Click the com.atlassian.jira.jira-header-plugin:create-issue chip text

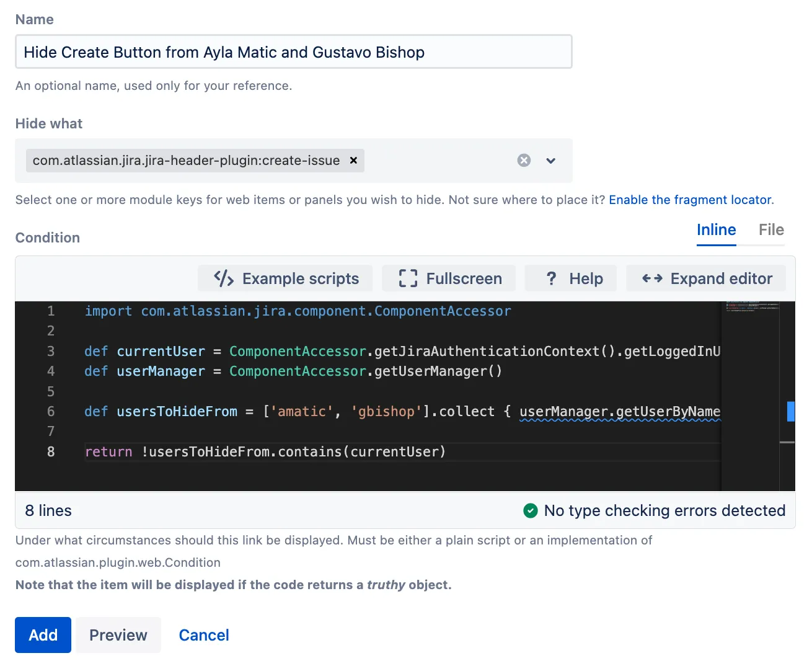coord(186,161)
